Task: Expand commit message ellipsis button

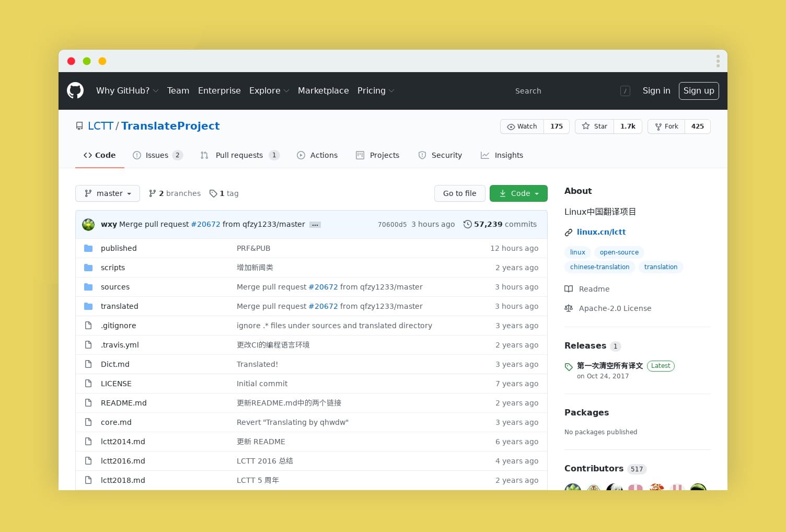Action: click(315, 225)
